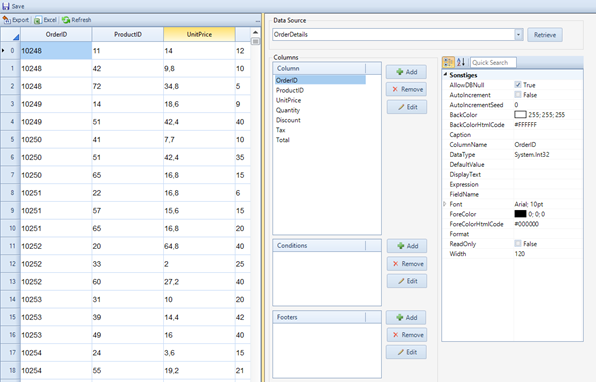Image resolution: width=596 pixels, height=382 pixels.
Task: Click the ColumnName value OrderID
Action: point(525,144)
